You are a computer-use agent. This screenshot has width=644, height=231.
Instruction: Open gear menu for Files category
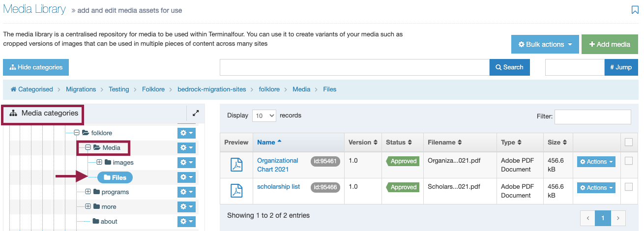point(186,177)
